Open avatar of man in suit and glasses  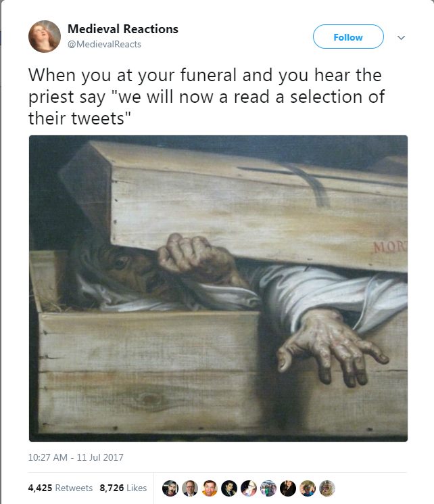191,488
